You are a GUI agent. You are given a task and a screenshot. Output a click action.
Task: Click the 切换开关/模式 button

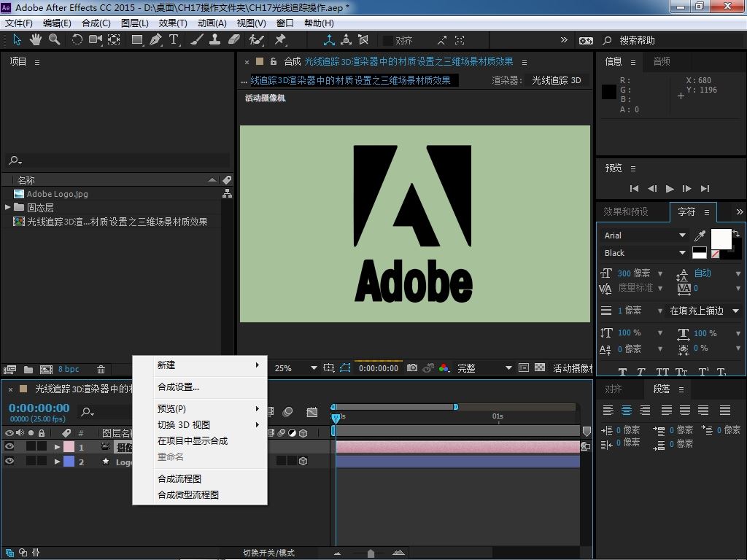point(268,553)
